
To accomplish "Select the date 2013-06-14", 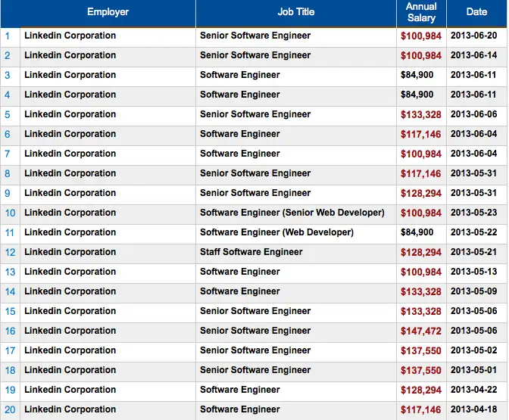I will pyautogui.click(x=473, y=55).
